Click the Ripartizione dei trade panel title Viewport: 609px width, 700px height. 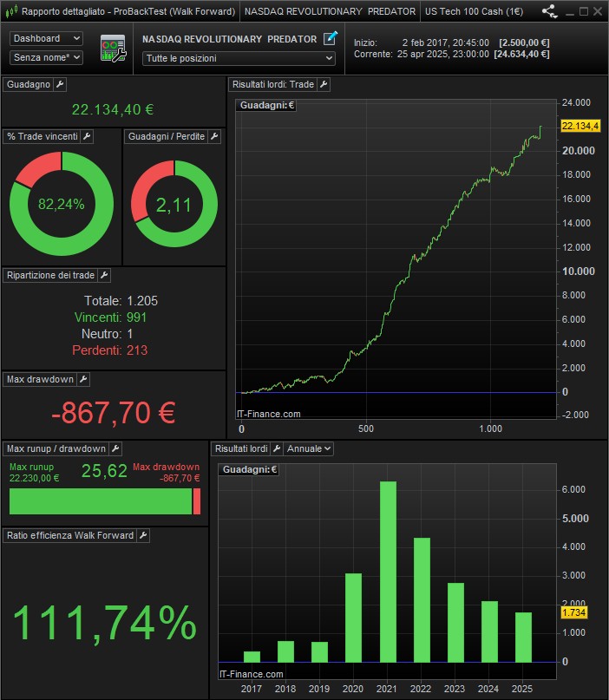[50, 276]
